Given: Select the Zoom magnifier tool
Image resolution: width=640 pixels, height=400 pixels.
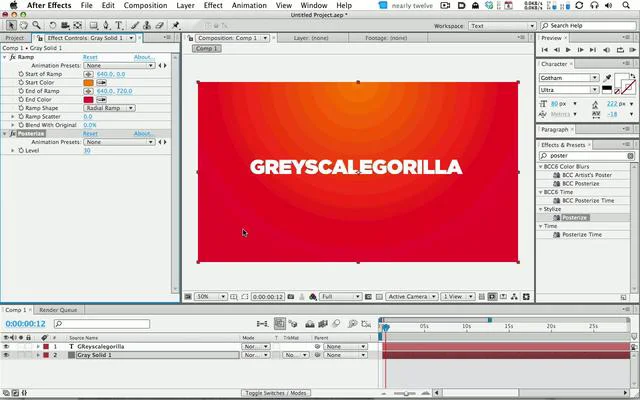Looking at the screenshot, I should point(36,25).
